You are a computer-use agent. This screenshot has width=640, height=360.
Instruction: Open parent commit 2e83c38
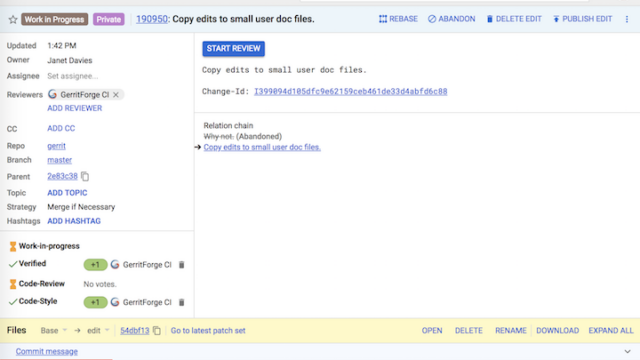(x=62, y=176)
